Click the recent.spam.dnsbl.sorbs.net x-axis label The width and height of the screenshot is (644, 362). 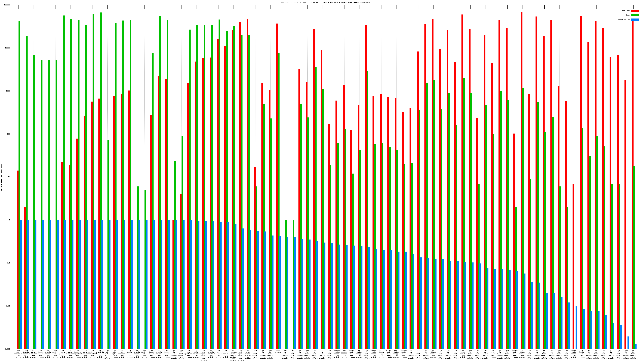pos(233,355)
